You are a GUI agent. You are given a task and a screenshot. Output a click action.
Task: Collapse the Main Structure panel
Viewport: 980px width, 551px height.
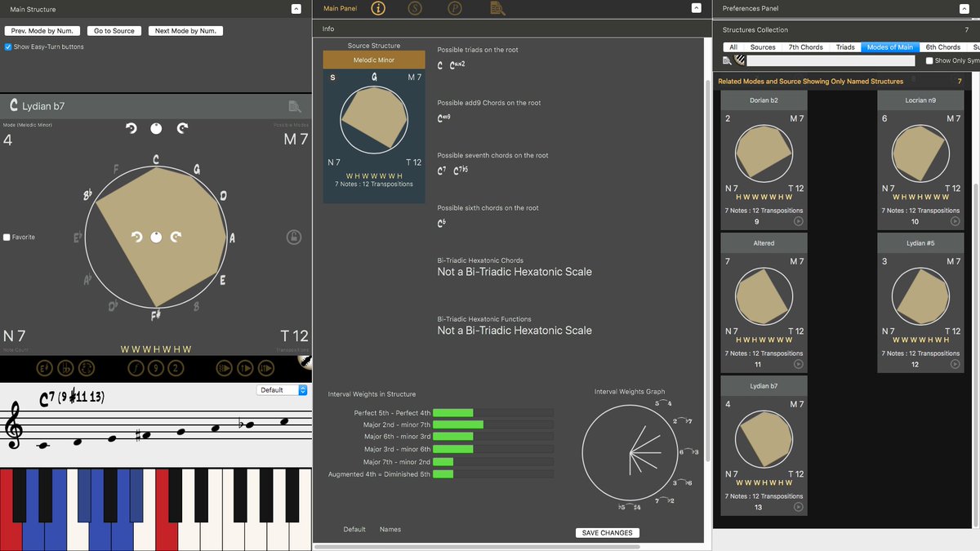[296, 9]
